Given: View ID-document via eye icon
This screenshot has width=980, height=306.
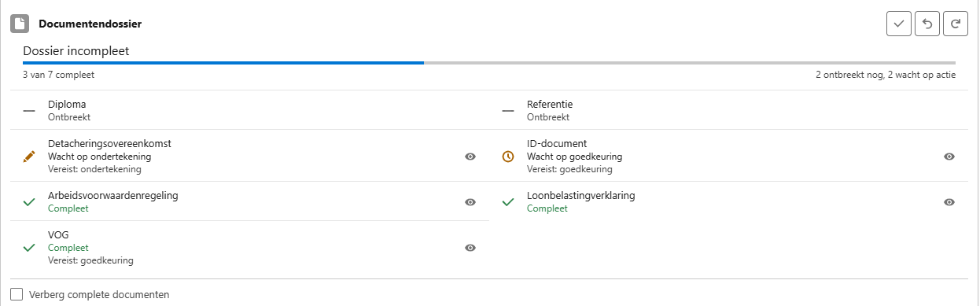Looking at the screenshot, I should (949, 157).
